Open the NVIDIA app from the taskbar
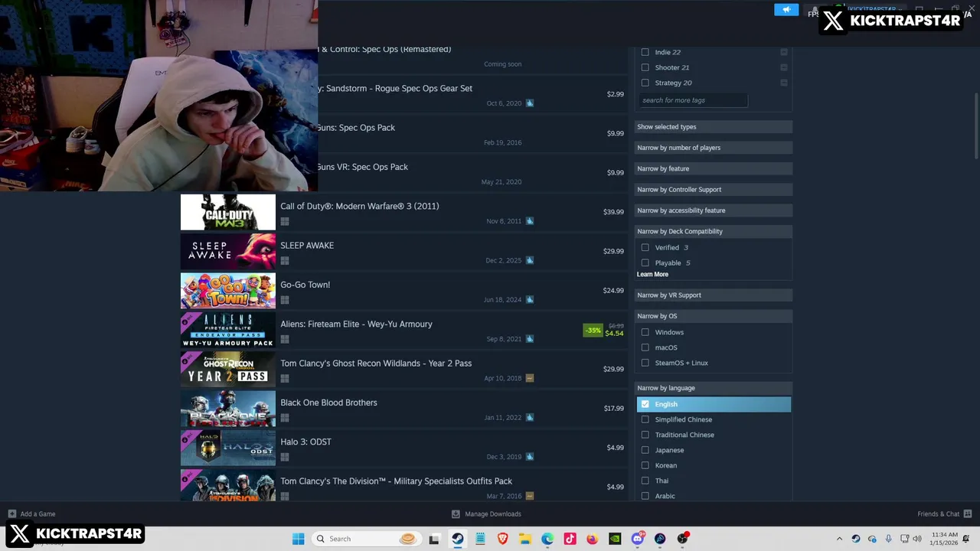The image size is (980, 551). click(615, 539)
